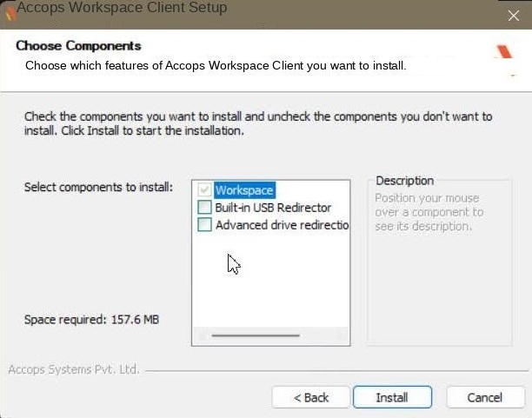Go back with the Back button
532x418 pixels.
311,397
